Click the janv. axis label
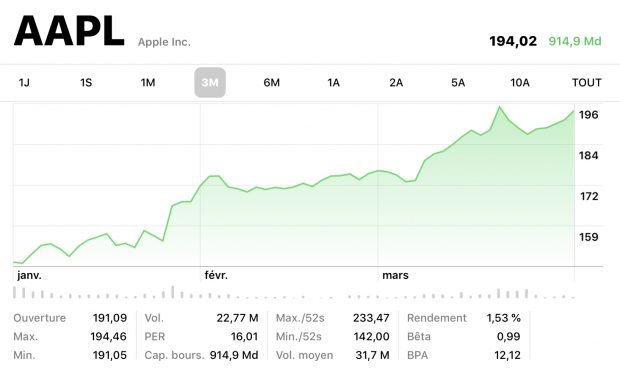 point(29,275)
